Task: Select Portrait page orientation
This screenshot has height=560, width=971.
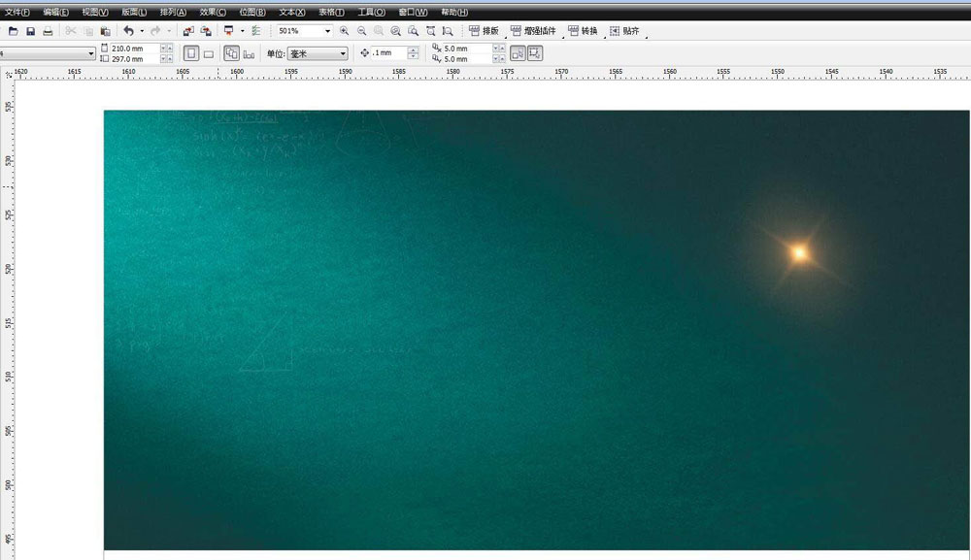Action: tap(191, 53)
